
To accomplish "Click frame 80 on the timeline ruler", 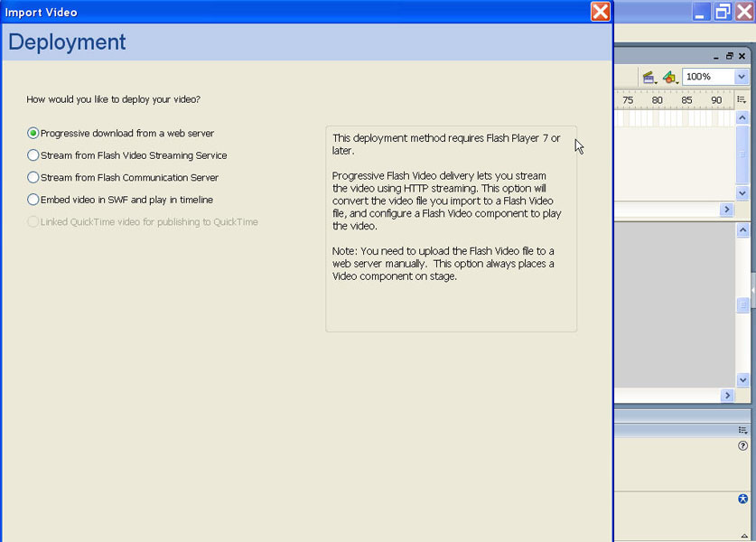I will (658, 100).
